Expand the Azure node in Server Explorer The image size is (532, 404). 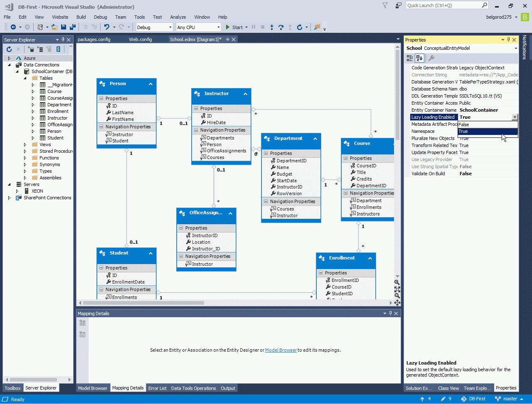[x=9, y=58]
